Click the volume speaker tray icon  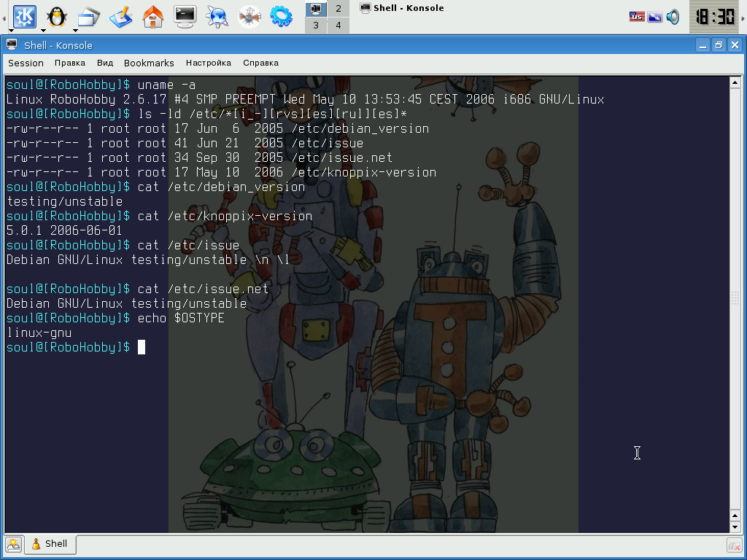point(673,17)
